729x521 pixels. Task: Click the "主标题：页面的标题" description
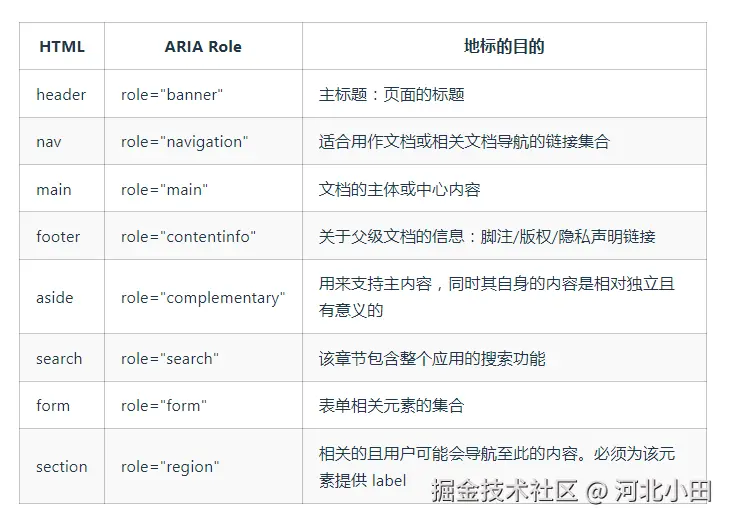pyautogui.click(x=391, y=95)
